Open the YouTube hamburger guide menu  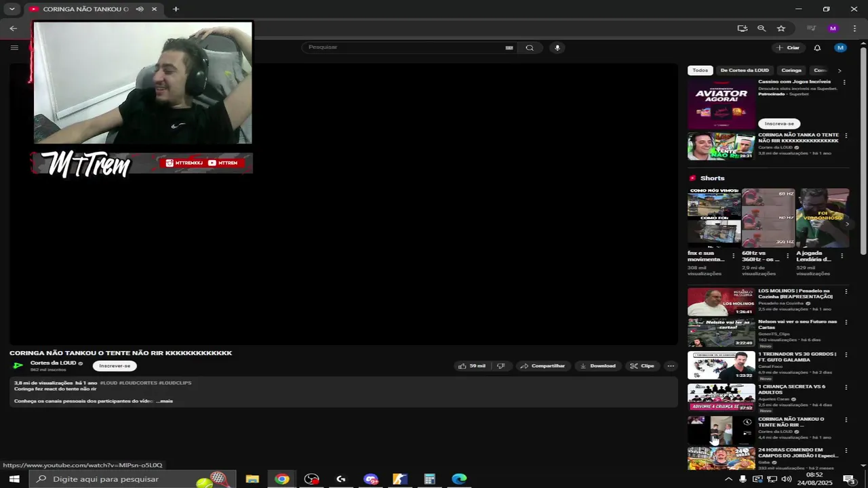(14, 47)
